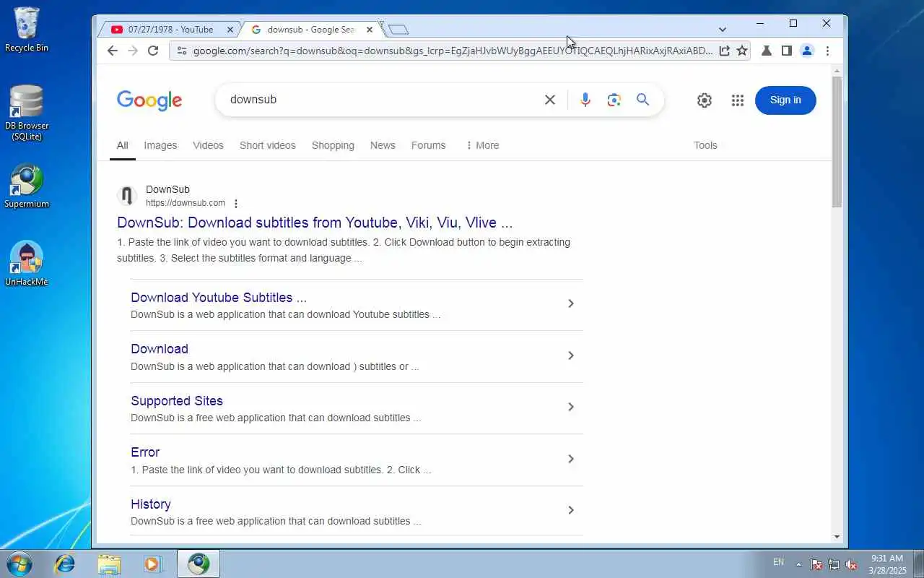
Task: Click the page vertical scrollbar thumb
Action: point(837,142)
